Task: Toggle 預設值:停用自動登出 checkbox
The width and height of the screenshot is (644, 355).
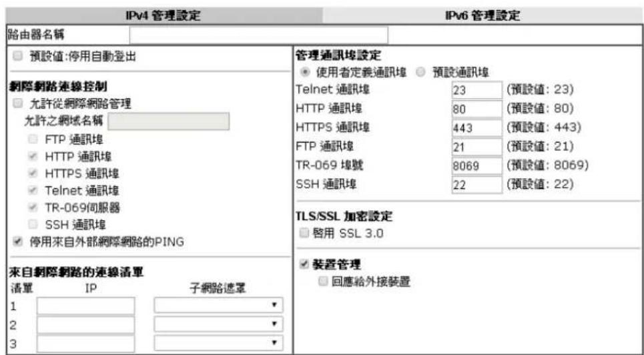Action: 17,57
